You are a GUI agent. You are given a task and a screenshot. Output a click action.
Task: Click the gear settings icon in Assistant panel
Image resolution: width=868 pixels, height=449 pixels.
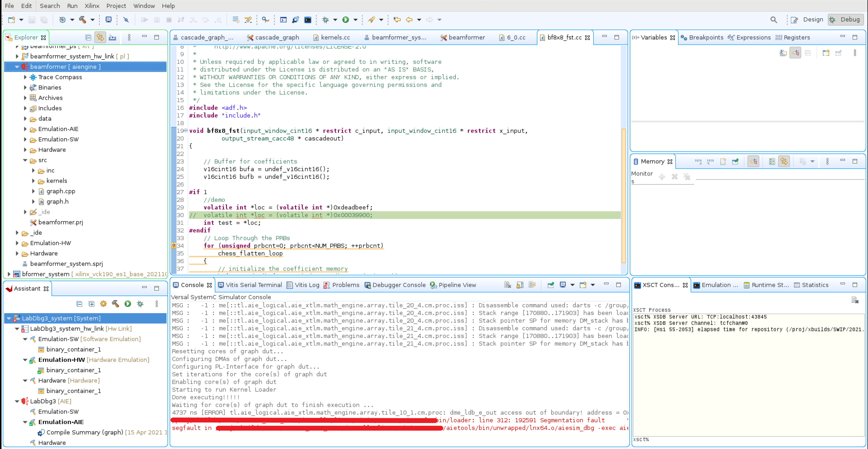pos(104,304)
